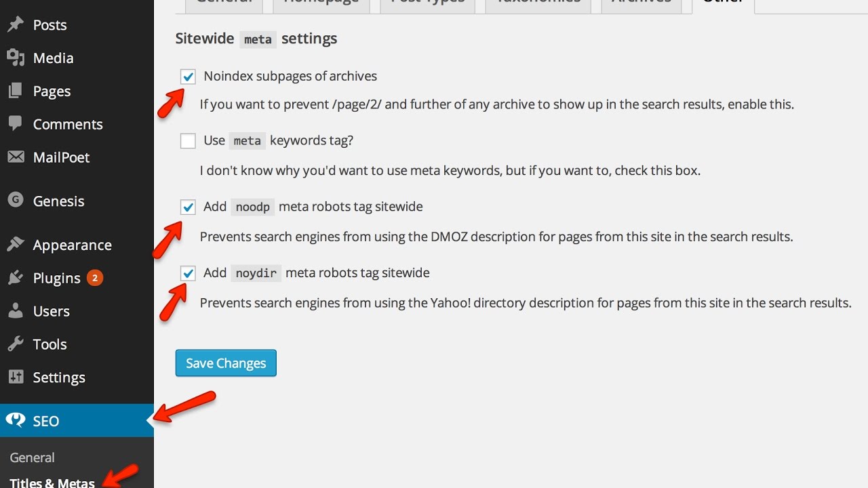This screenshot has width=868, height=488.
Task: Click the Tools wrench icon
Action: click(x=15, y=344)
